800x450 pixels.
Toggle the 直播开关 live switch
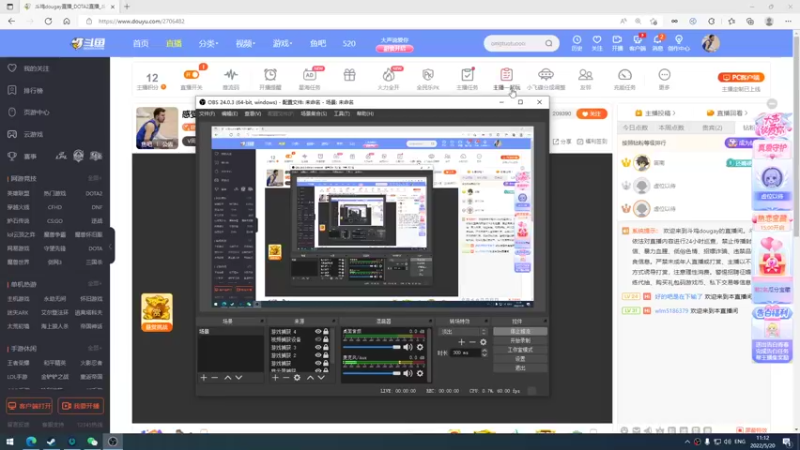[191, 75]
